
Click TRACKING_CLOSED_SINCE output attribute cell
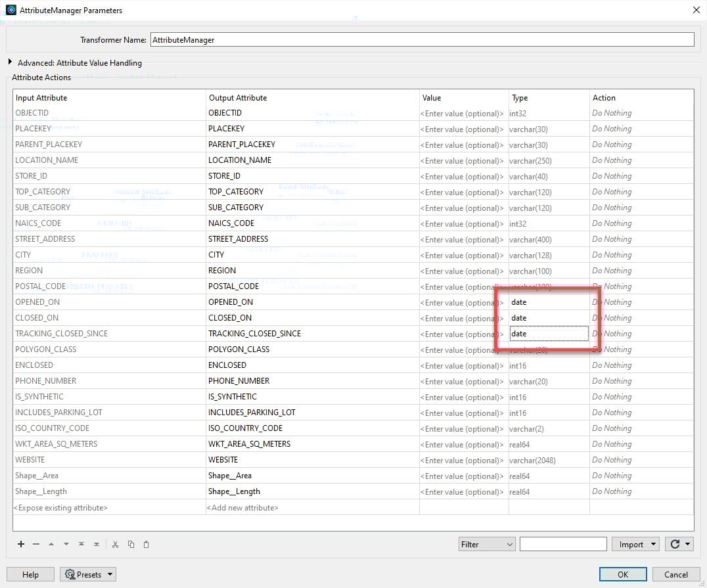(313, 334)
